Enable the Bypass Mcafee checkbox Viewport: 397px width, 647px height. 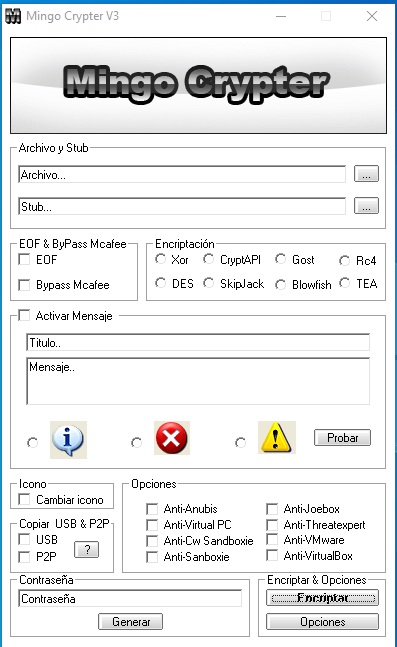pyautogui.click(x=24, y=285)
